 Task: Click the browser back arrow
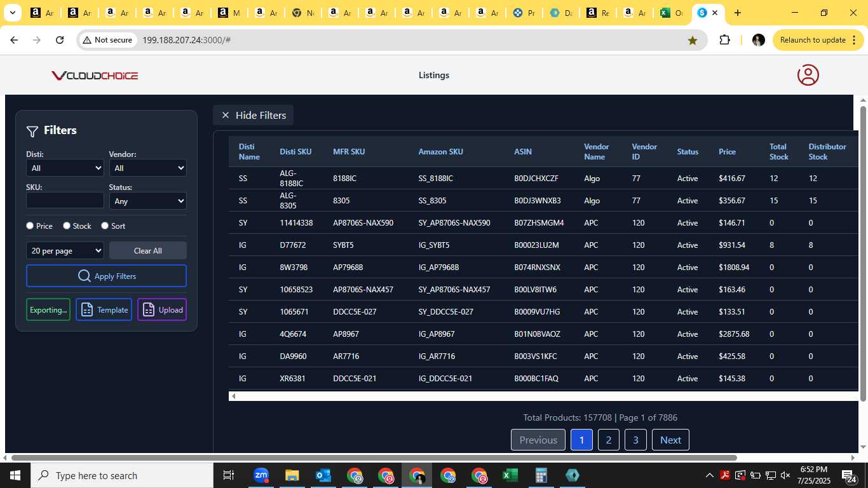point(14,40)
